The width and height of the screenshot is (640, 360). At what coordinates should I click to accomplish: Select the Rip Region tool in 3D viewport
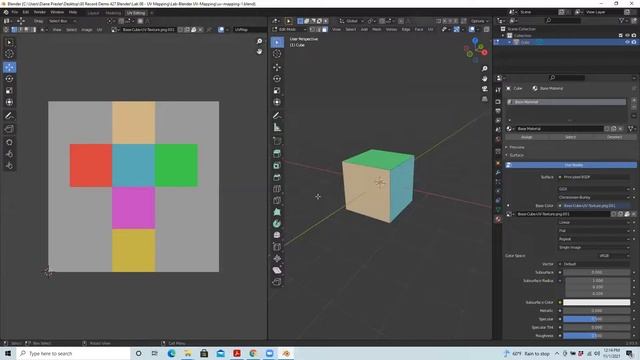[277, 282]
